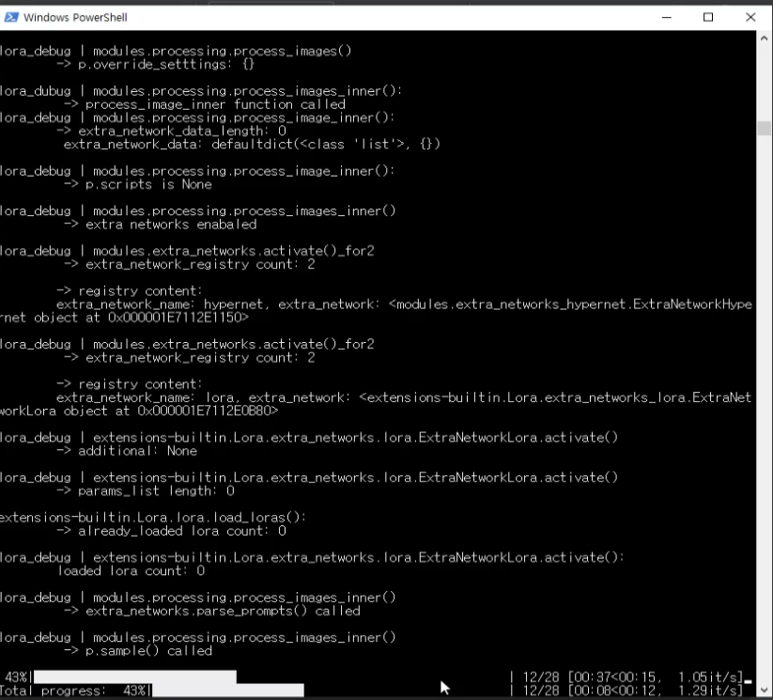
Task: Click the PowerShell icon in the title bar
Action: (11, 17)
